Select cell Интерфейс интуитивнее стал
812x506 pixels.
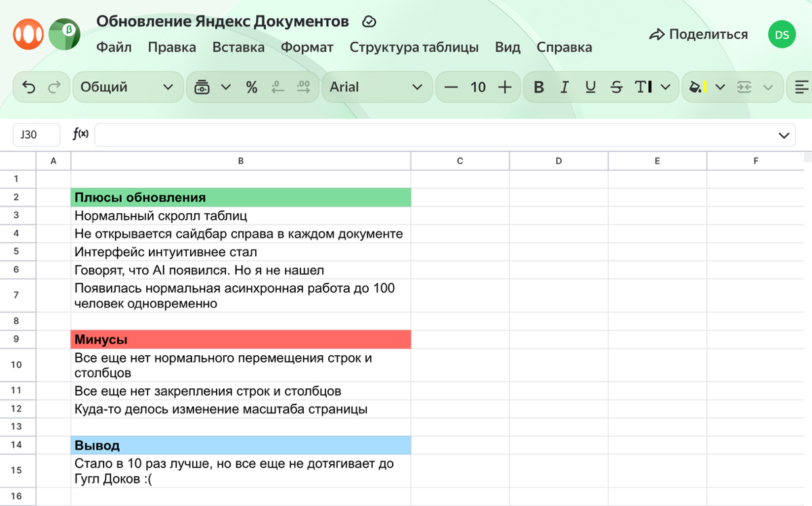(x=241, y=252)
